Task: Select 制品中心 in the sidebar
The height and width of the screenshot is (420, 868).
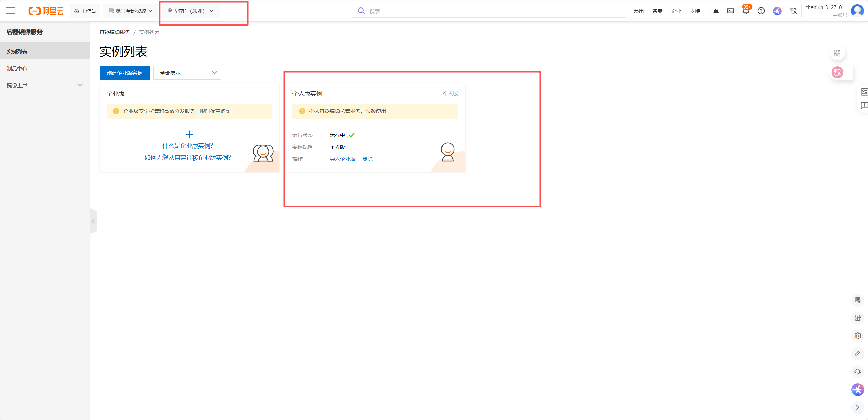Action: (x=17, y=68)
